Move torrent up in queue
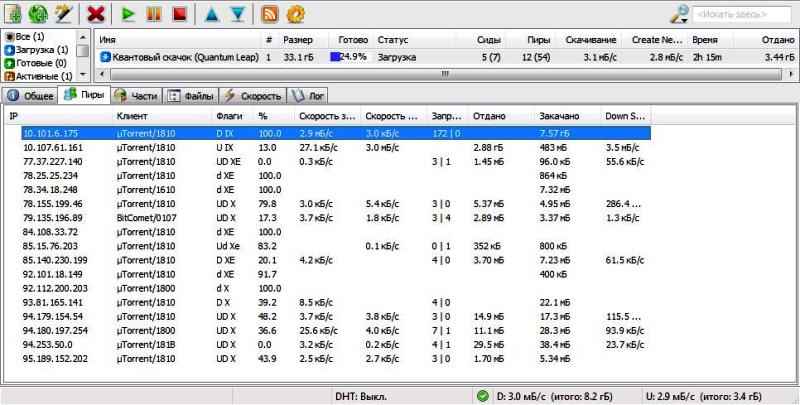 (211, 14)
